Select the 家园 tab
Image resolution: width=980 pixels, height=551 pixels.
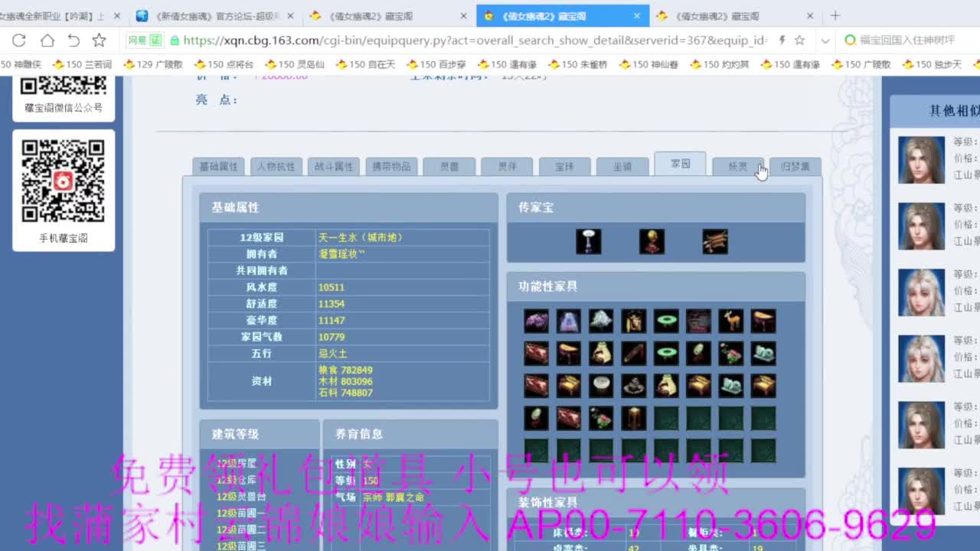pyautogui.click(x=680, y=164)
